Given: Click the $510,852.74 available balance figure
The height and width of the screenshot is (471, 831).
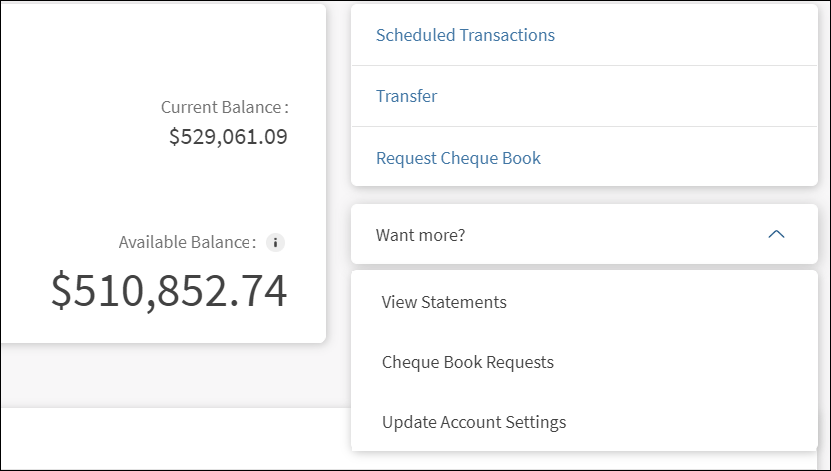Looking at the screenshot, I should coord(169,290).
